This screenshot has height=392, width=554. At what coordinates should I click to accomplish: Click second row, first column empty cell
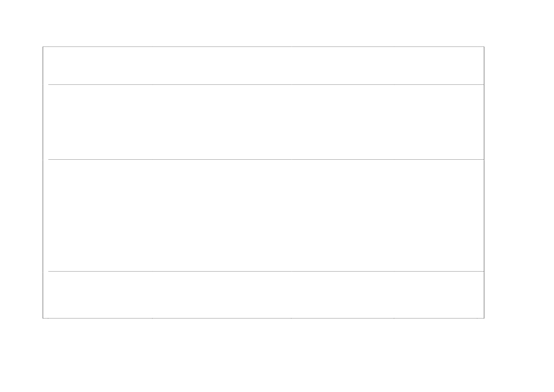tap(98, 122)
